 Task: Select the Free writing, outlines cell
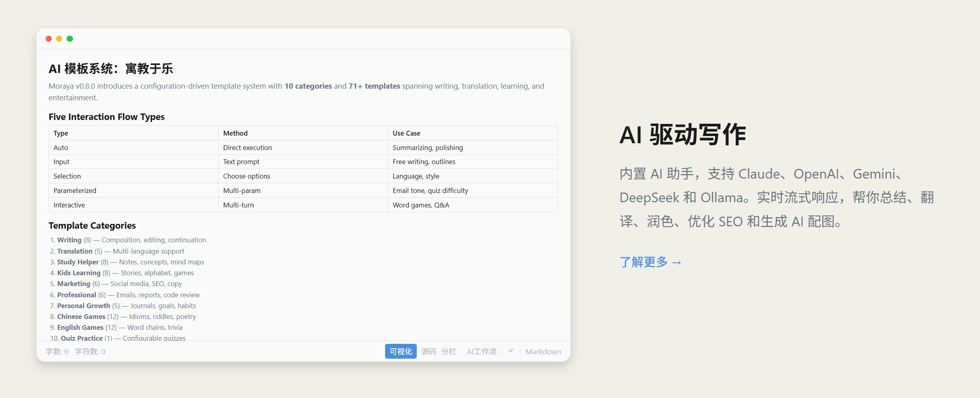pos(473,162)
